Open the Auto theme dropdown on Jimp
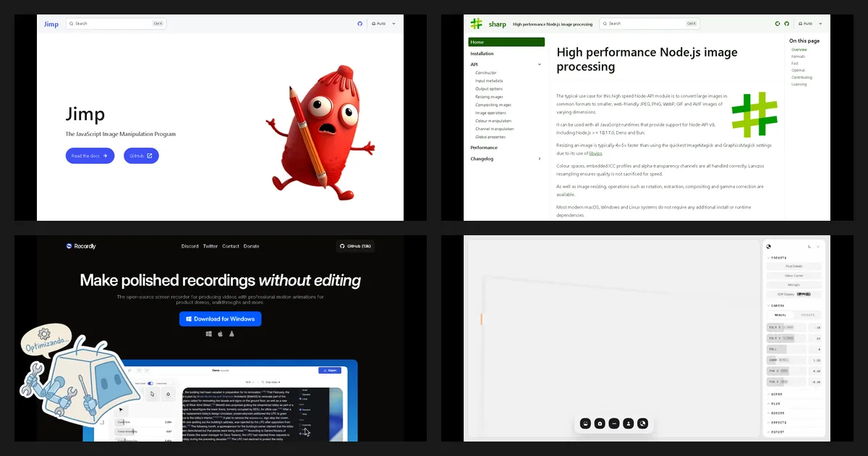Screen dimensions: 868x456 pos(384,24)
